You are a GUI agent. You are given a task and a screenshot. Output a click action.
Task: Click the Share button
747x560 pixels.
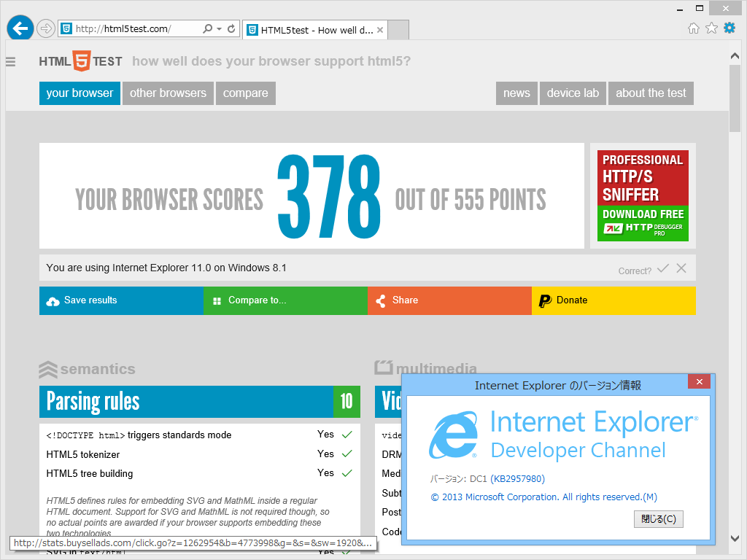pos(449,300)
